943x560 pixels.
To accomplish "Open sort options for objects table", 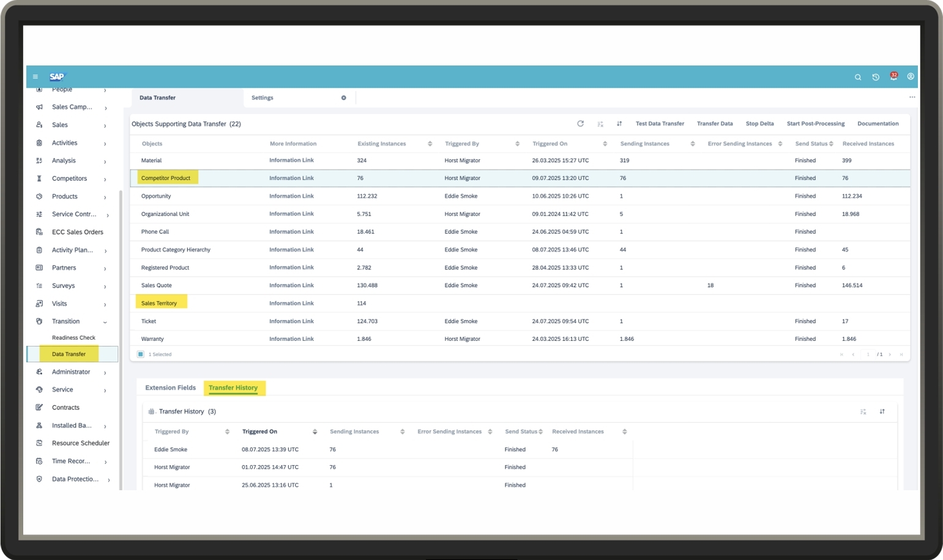I will (x=619, y=124).
